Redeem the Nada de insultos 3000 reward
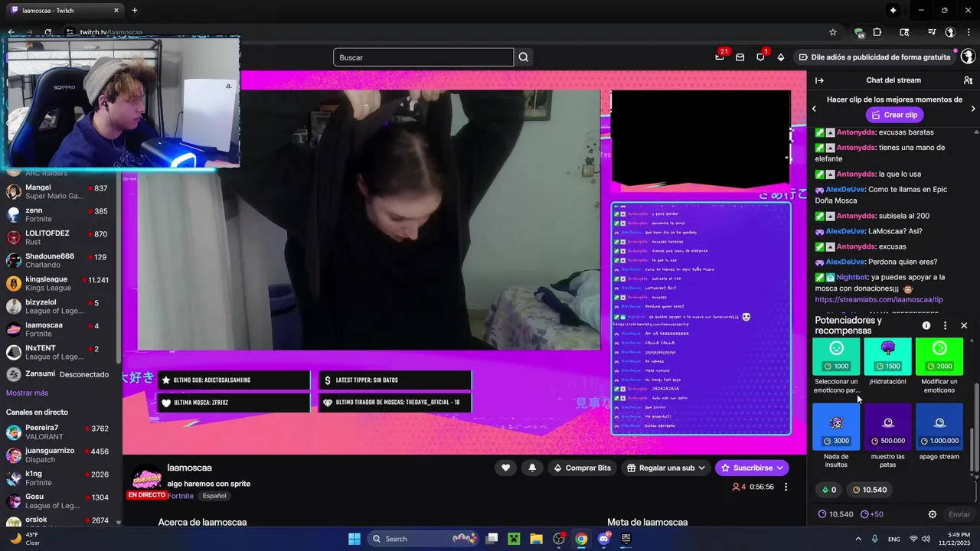The width and height of the screenshot is (980, 551). (x=836, y=436)
